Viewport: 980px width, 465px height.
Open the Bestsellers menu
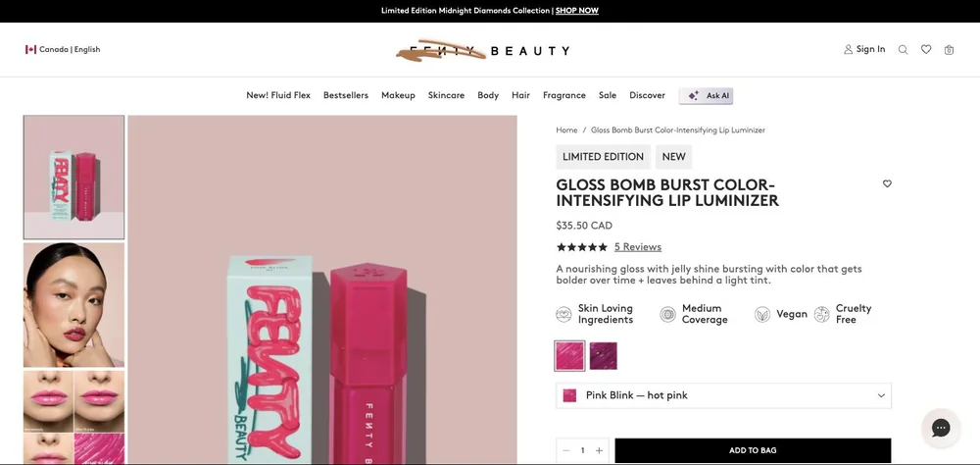[346, 96]
